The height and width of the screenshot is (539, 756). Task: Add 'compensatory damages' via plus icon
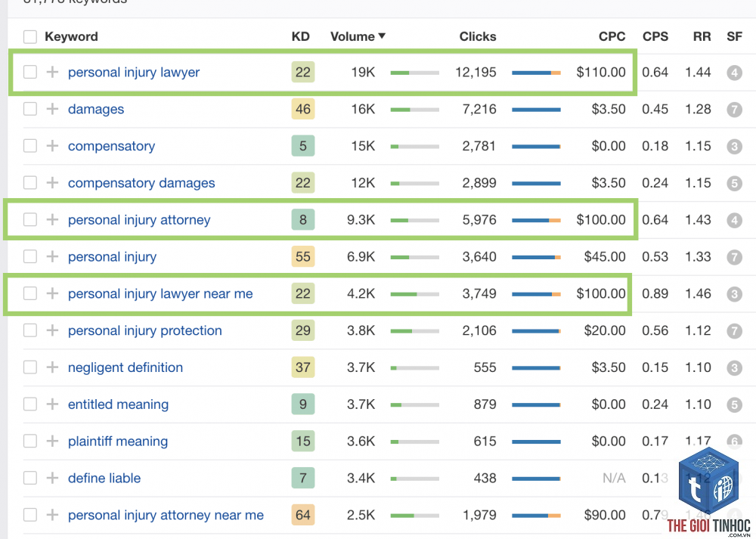[52, 183]
